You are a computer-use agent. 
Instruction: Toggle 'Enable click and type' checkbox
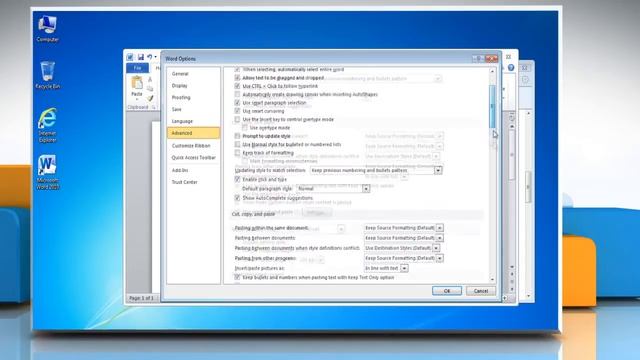237,179
